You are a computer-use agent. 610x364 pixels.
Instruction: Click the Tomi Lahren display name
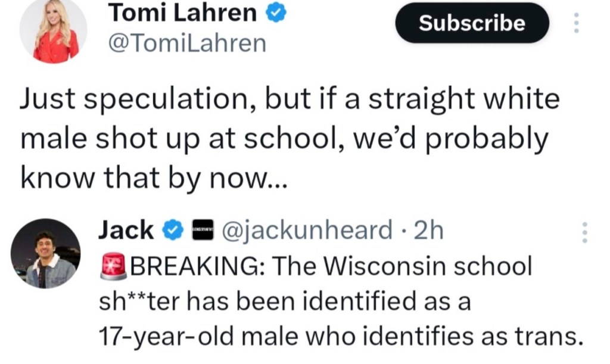pyautogui.click(x=182, y=14)
